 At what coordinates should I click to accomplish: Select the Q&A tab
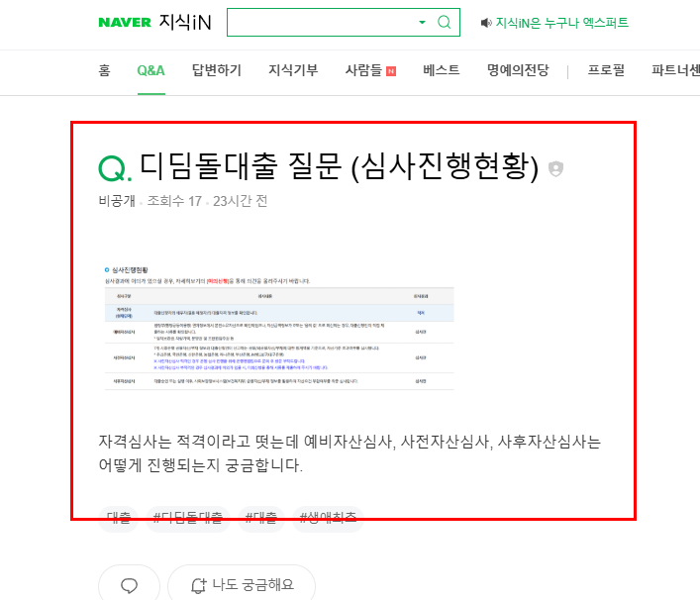pyautogui.click(x=150, y=70)
